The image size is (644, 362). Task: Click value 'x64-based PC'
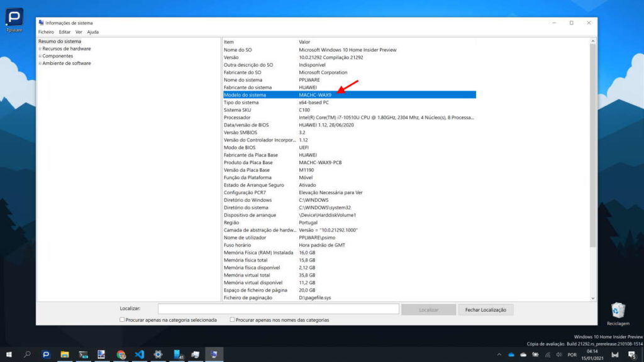tap(314, 102)
